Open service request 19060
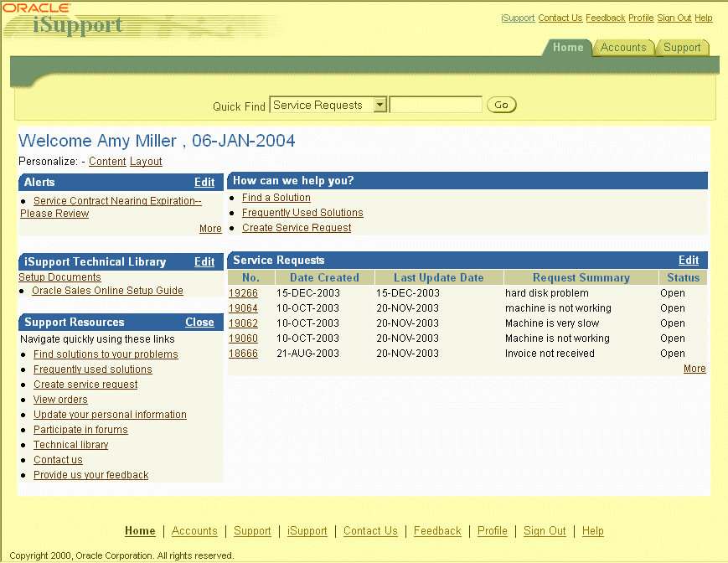 (x=243, y=338)
